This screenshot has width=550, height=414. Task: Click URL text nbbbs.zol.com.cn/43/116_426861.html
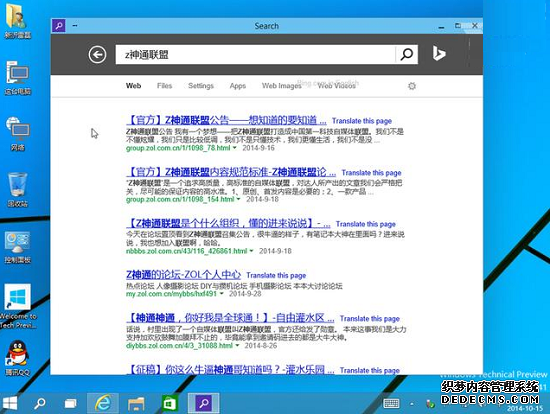point(187,251)
